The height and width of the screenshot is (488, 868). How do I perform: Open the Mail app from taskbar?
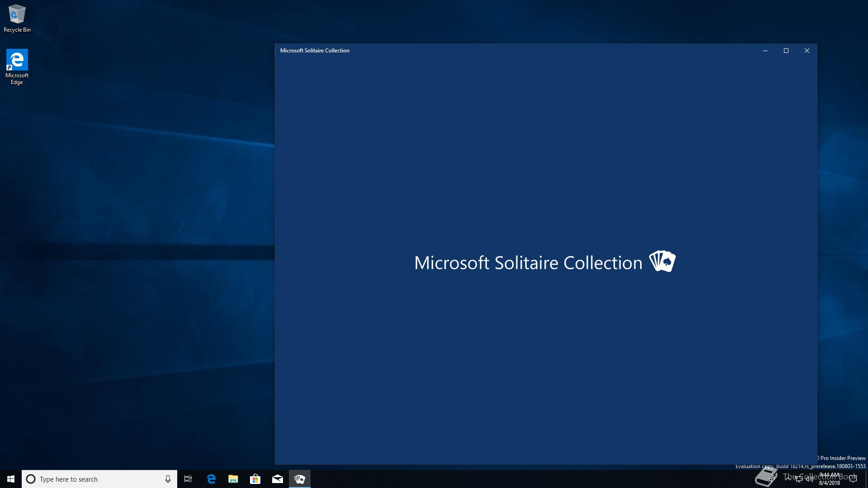278,479
